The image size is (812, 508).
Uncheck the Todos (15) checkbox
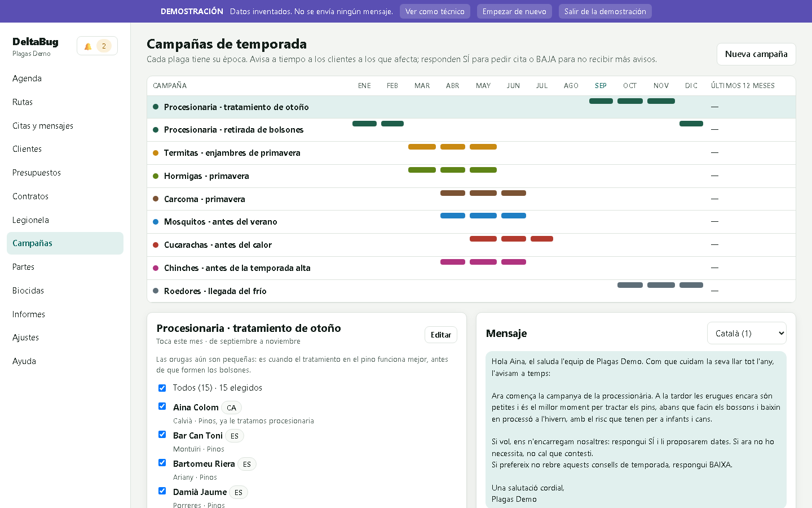tap(162, 388)
